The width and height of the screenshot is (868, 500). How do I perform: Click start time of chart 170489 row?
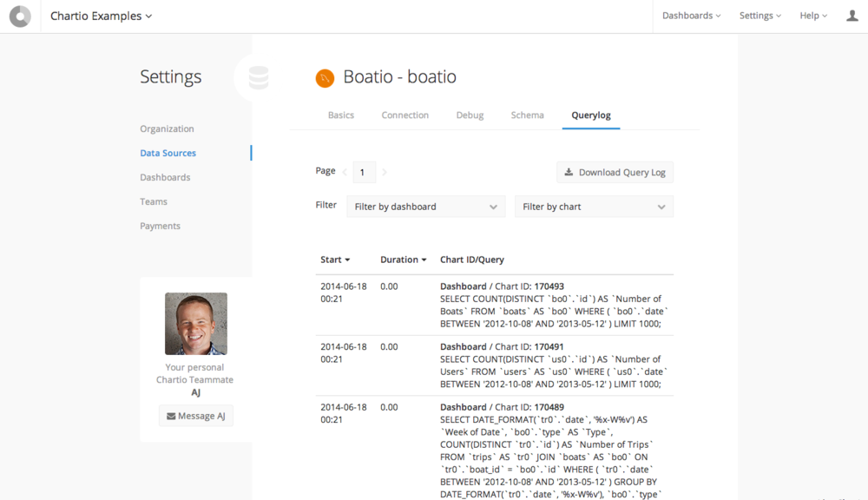[x=343, y=413]
